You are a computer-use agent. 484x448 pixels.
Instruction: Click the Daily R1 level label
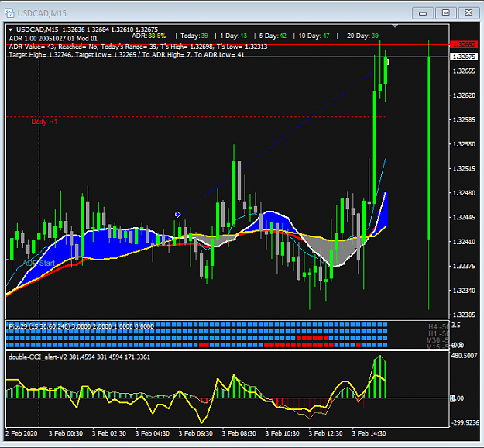pos(44,122)
